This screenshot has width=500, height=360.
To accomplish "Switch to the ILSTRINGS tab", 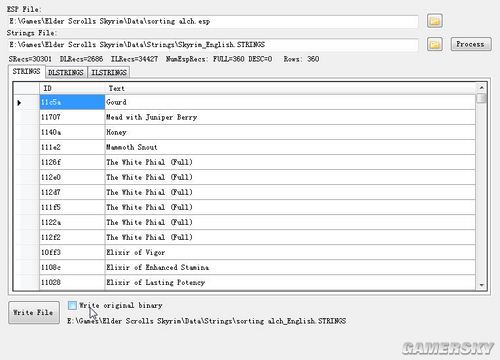I will [109, 72].
